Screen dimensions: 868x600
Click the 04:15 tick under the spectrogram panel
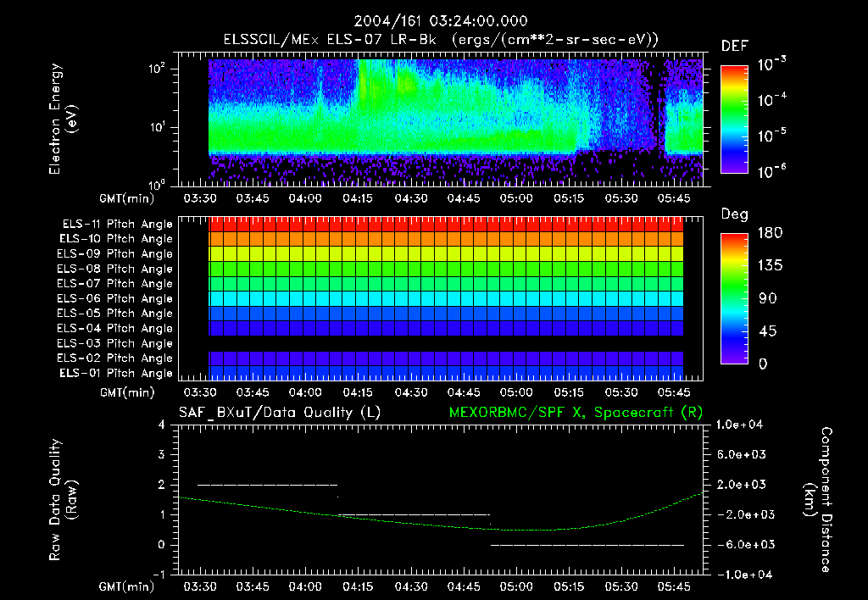[358, 198]
